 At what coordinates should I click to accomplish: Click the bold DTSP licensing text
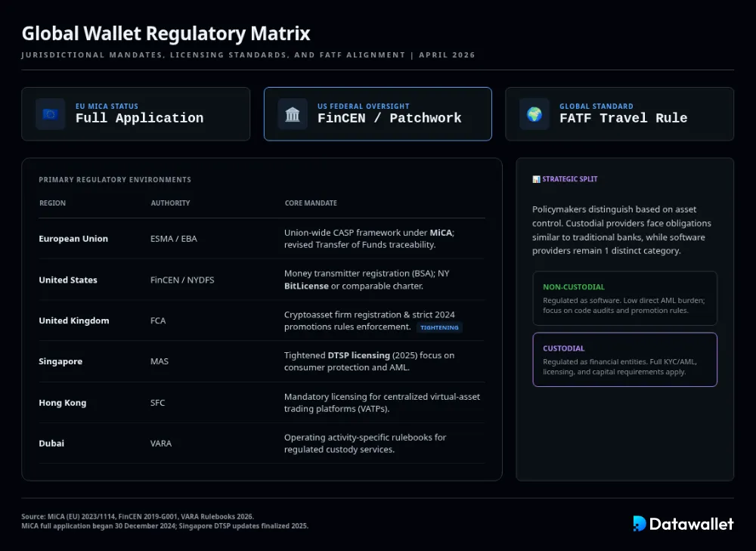358,355
